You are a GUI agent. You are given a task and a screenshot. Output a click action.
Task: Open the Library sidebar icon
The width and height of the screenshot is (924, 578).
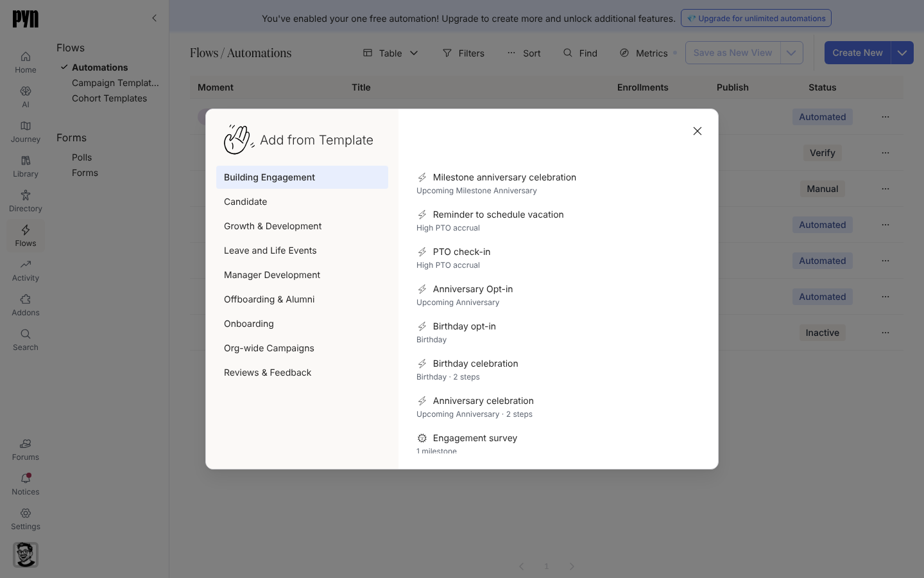(x=26, y=166)
